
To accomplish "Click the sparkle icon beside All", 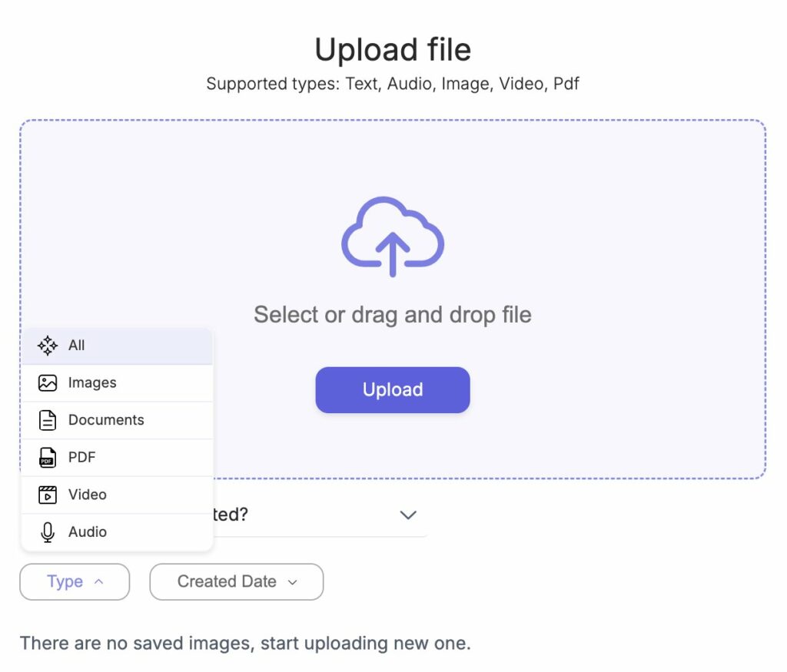I will (48, 346).
